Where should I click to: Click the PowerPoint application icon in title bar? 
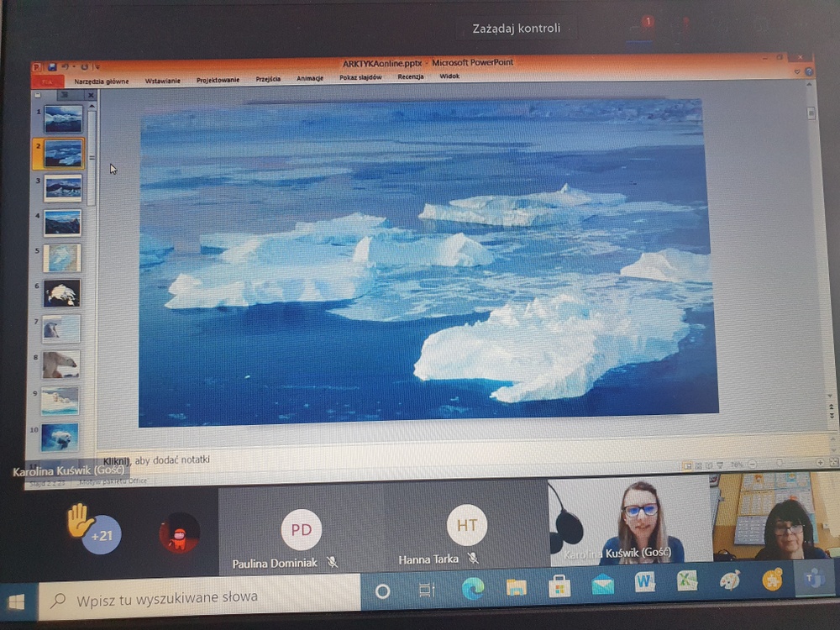click(36, 67)
